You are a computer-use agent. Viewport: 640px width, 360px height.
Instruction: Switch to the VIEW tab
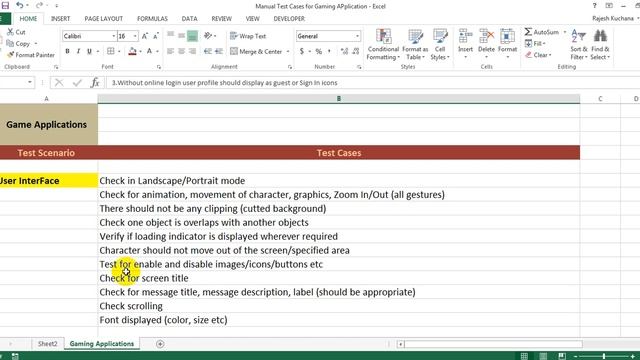[x=253, y=19]
